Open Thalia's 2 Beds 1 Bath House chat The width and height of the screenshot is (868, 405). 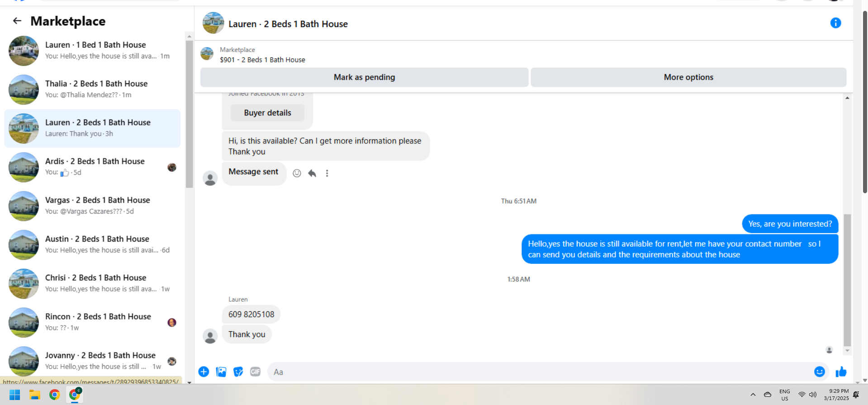point(93,90)
